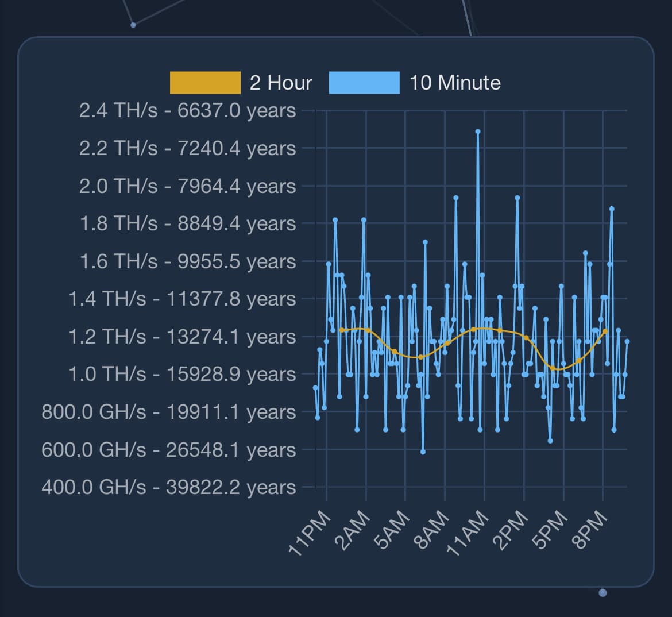Click the 11PM time axis label
The height and width of the screenshot is (617, 672).
point(310,533)
